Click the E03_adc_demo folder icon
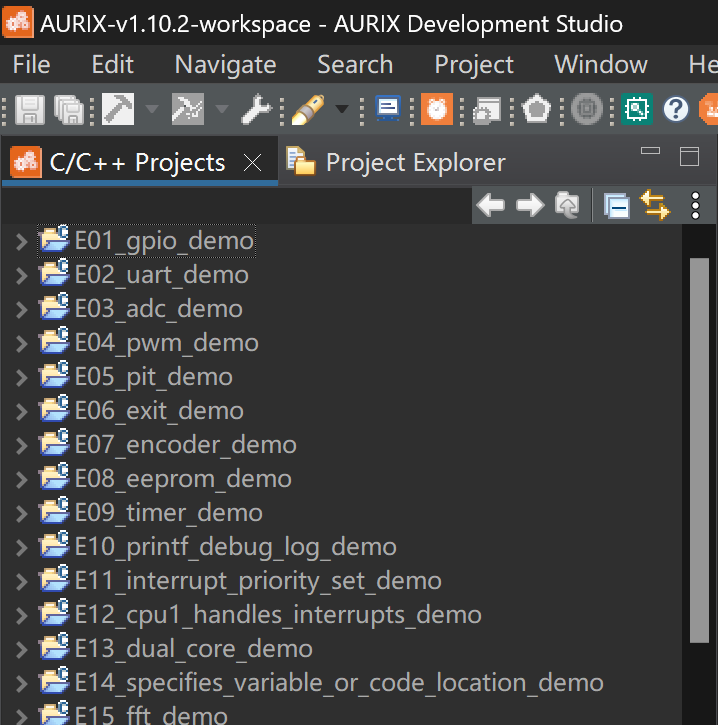Image resolution: width=718 pixels, height=725 pixels. (54, 307)
